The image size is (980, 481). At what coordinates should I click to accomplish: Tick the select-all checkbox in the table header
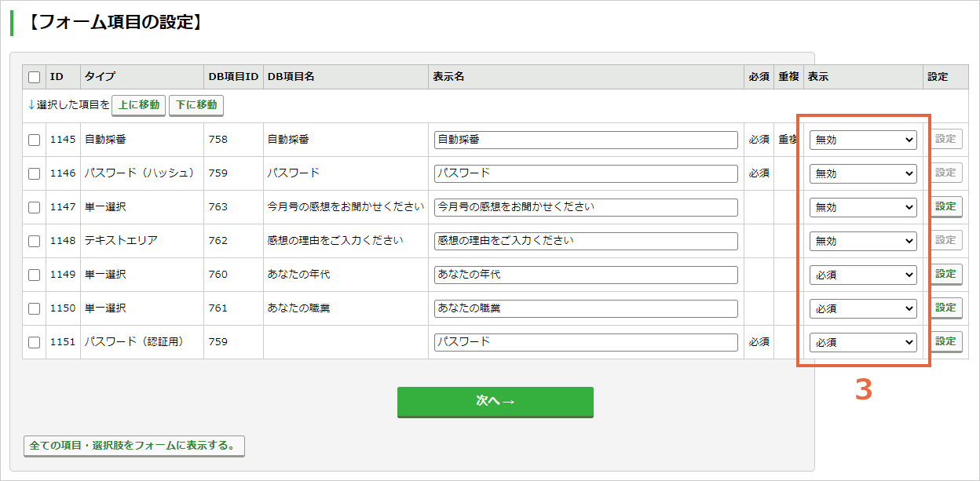[34, 77]
